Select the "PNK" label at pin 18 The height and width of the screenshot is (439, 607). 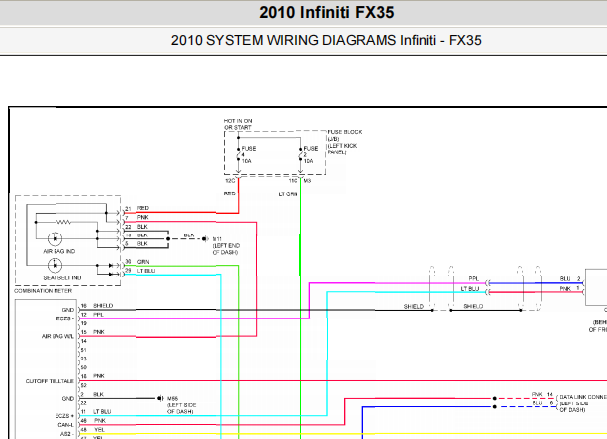(x=99, y=376)
